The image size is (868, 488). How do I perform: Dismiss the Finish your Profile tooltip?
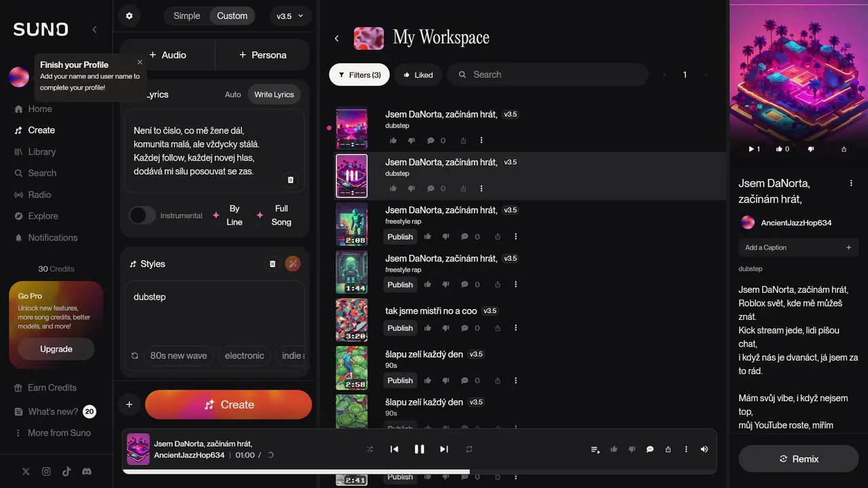140,62
